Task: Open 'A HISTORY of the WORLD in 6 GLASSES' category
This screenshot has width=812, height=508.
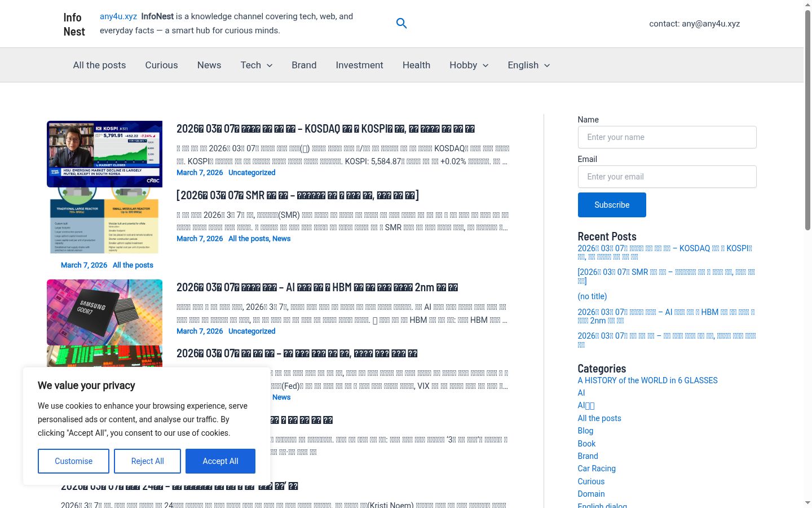Action: pyautogui.click(x=647, y=380)
